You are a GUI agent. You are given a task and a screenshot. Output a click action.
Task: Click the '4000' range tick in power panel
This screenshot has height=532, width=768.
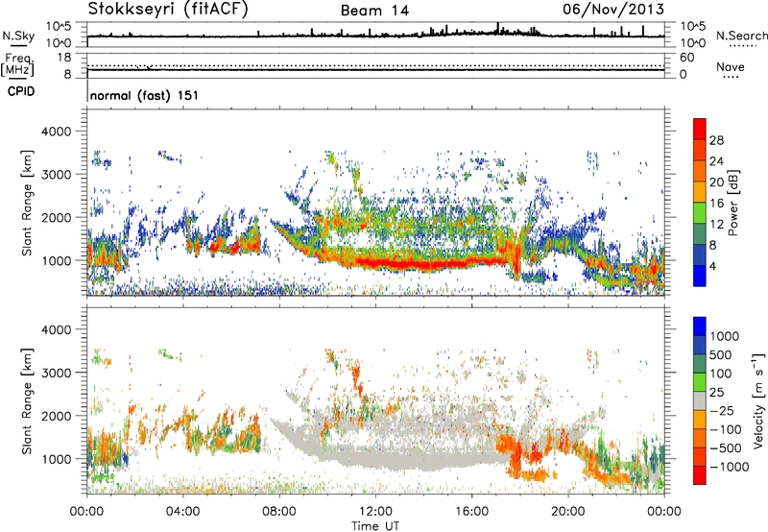coord(56,132)
